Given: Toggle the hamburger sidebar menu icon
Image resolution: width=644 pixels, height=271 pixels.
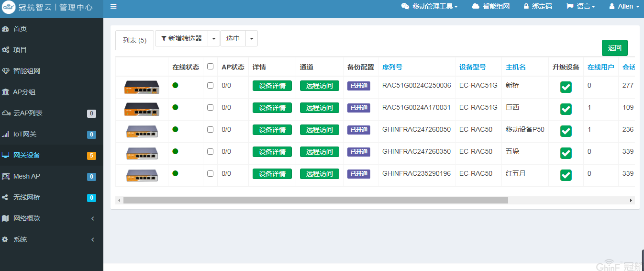Looking at the screenshot, I should (x=113, y=6).
